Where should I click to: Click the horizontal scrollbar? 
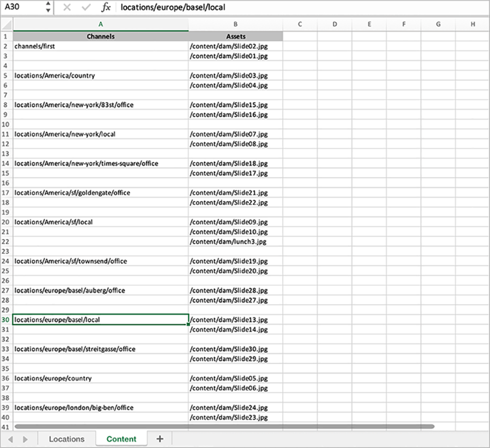pos(224,426)
